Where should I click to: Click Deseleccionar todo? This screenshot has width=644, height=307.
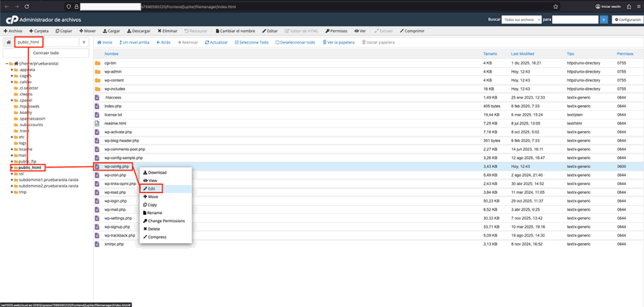[x=295, y=42]
